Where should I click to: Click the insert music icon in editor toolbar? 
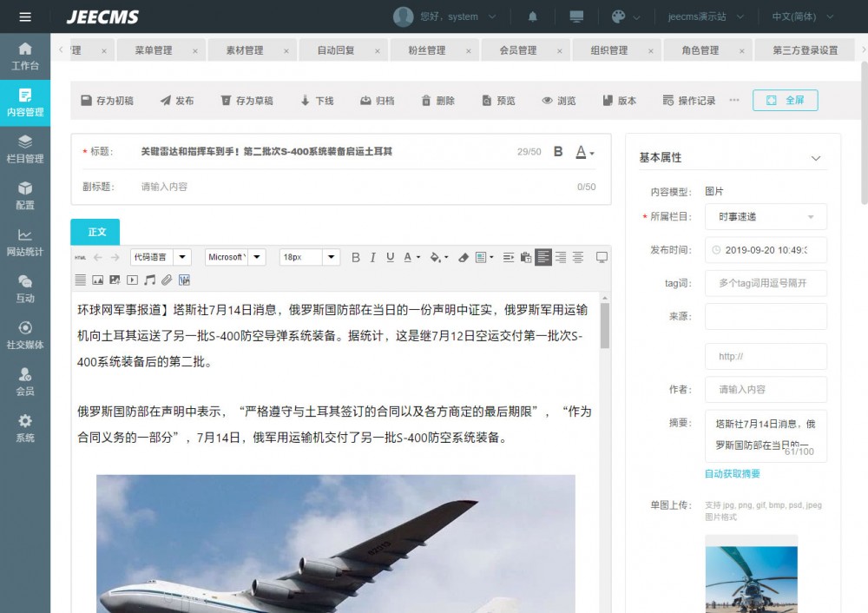148,280
